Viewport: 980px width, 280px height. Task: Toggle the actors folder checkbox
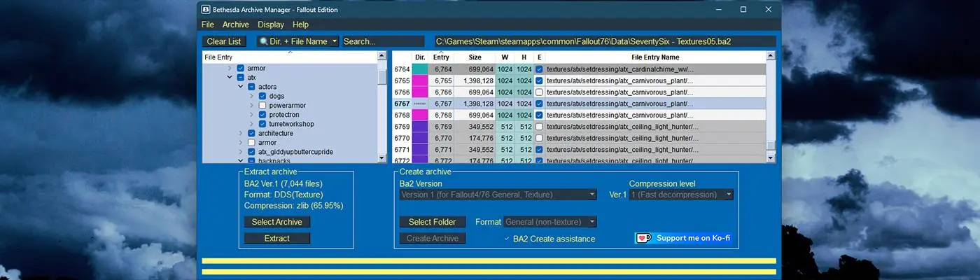251,87
